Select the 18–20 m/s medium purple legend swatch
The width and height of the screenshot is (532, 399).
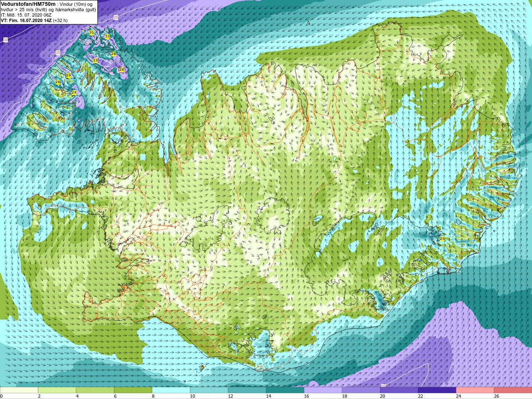361,390
